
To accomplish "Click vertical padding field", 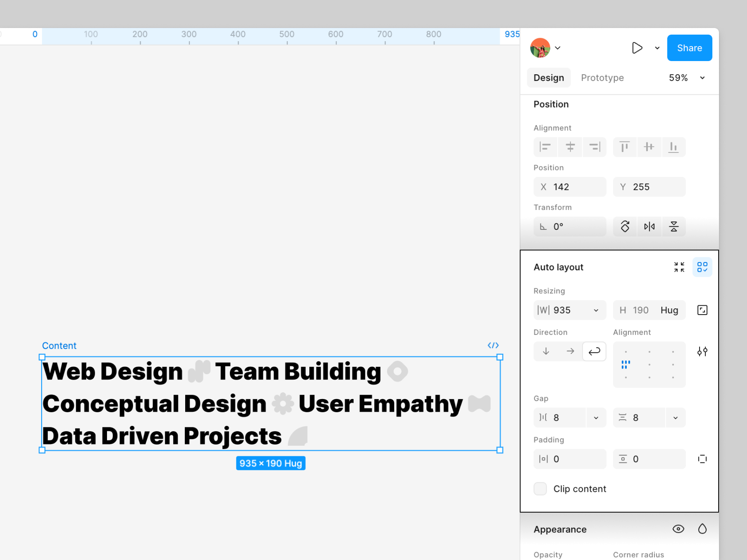I will pos(649,459).
